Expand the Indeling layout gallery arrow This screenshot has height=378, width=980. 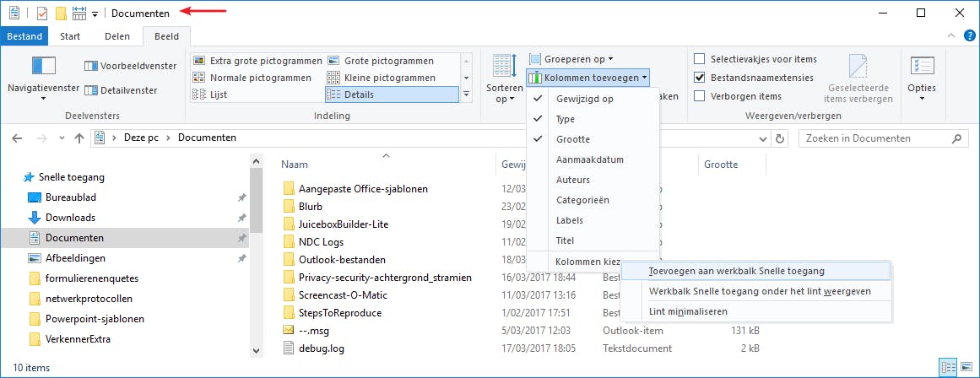468,95
